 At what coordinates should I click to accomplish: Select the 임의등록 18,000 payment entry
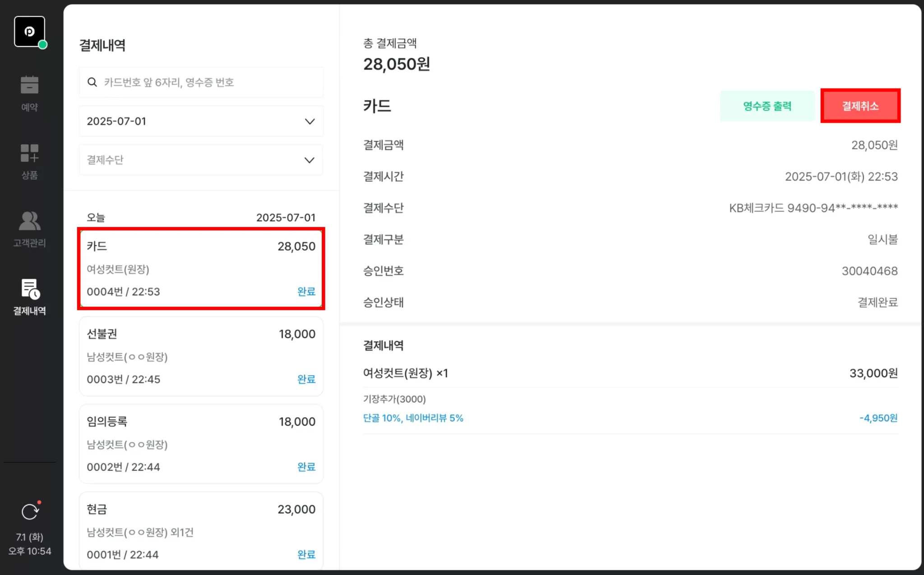(201, 444)
